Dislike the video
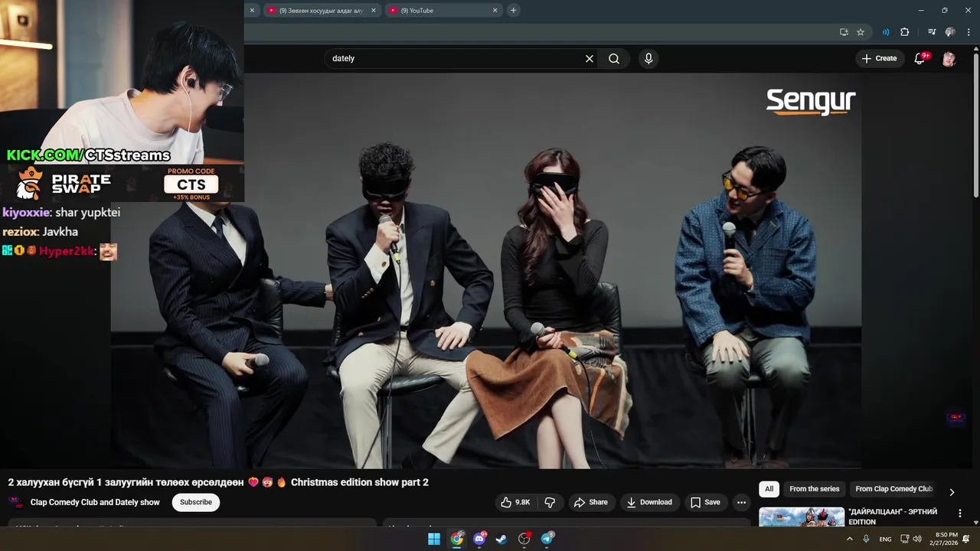This screenshot has width=980, height=551. 550,502
